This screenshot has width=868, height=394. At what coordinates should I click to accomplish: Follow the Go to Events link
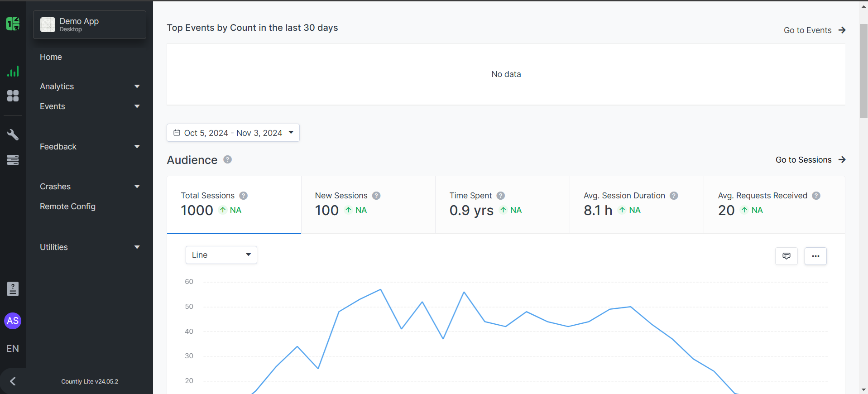(x=814, y=30)
